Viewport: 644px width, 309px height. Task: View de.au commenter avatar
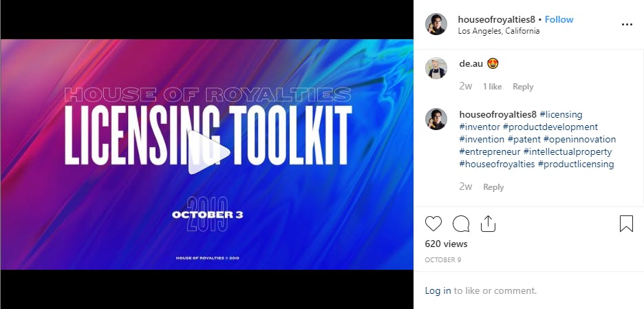tap(436, 68)
